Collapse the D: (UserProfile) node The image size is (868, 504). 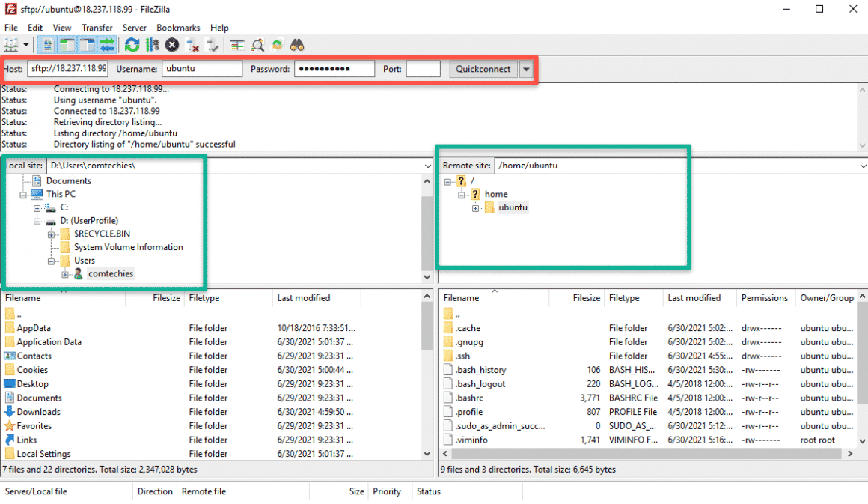point(37,222)
